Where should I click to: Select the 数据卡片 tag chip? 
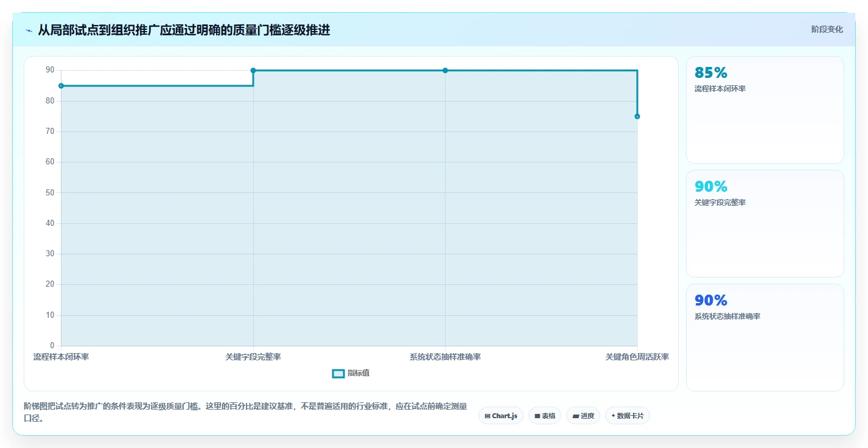tap(628, 416)
